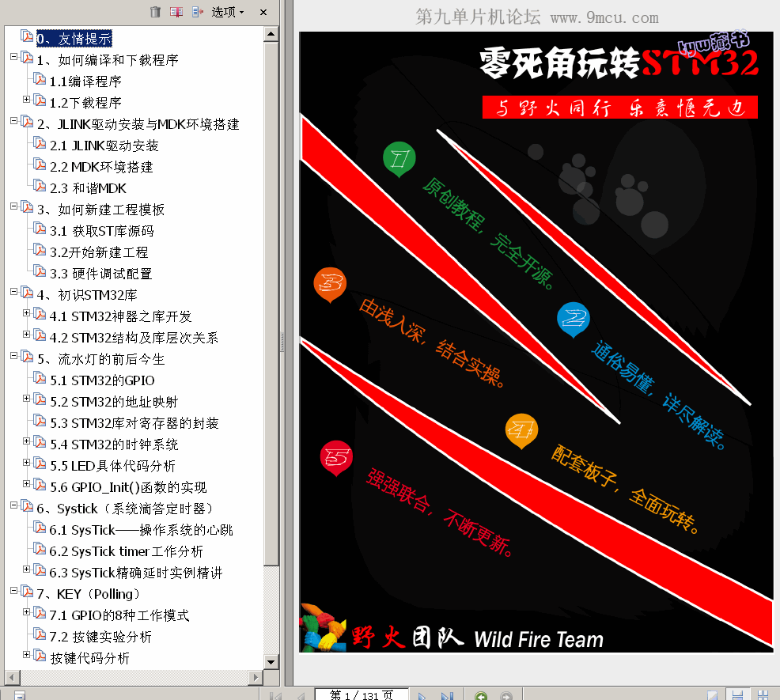The width and height of the screenshot is (780, 700).
Task: Switch to single page layout
Action: click(x=712, y=695)
